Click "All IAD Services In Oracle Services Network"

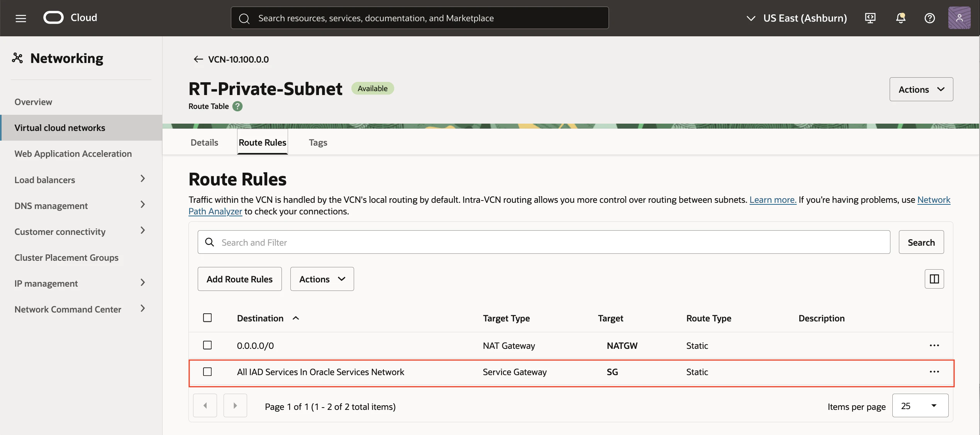(x=320, y=372)
